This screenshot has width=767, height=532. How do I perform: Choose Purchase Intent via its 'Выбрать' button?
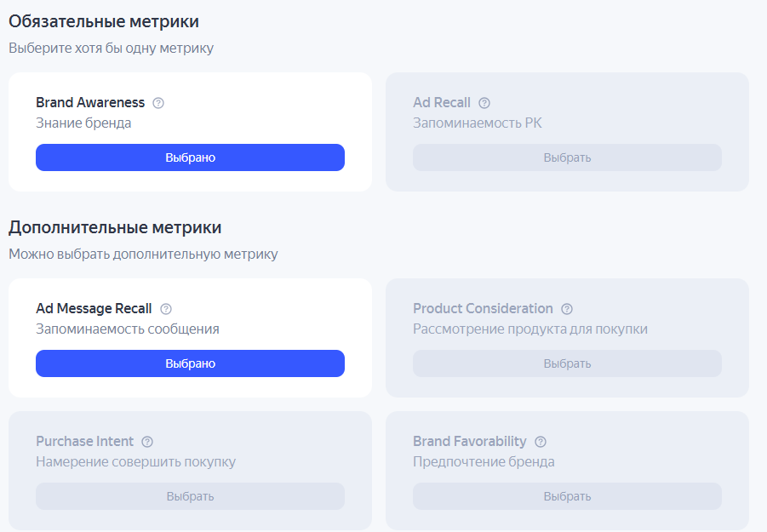[x=190, y=496]
